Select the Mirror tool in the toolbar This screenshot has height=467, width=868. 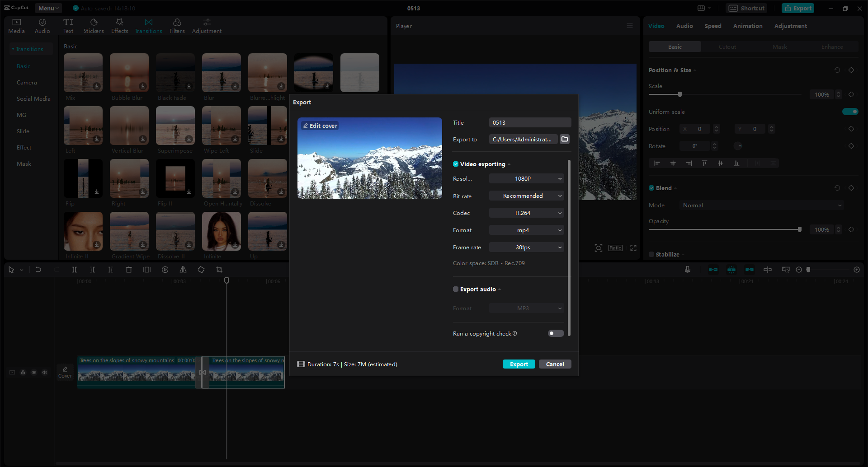point(183,269)
